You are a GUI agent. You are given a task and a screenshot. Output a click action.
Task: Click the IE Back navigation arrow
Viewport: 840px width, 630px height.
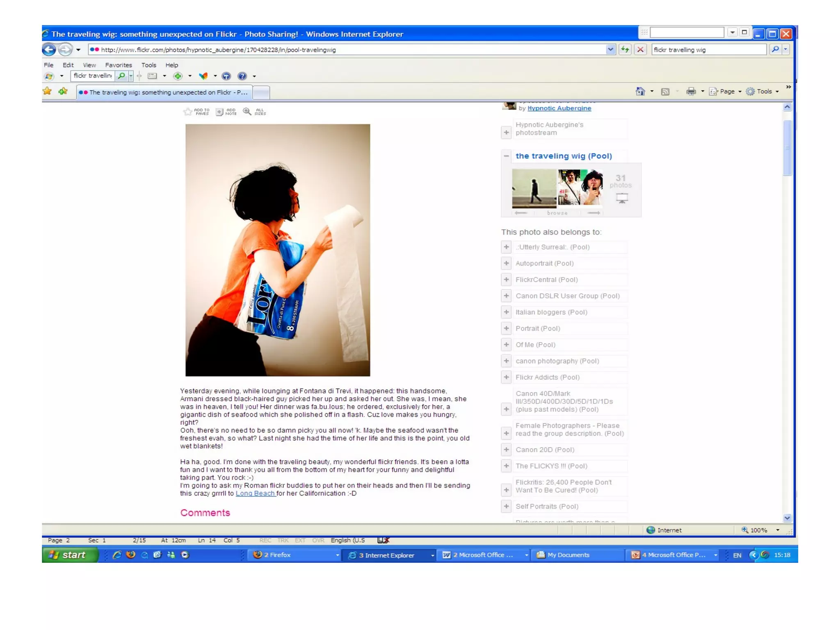point(49,50)
